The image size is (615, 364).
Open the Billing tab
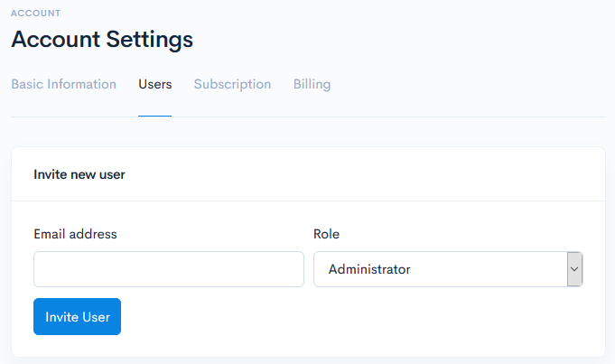point(312,84)
